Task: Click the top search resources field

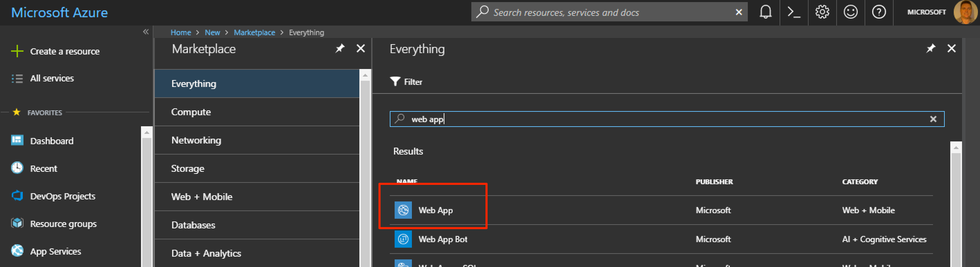Action: point(609,12)
